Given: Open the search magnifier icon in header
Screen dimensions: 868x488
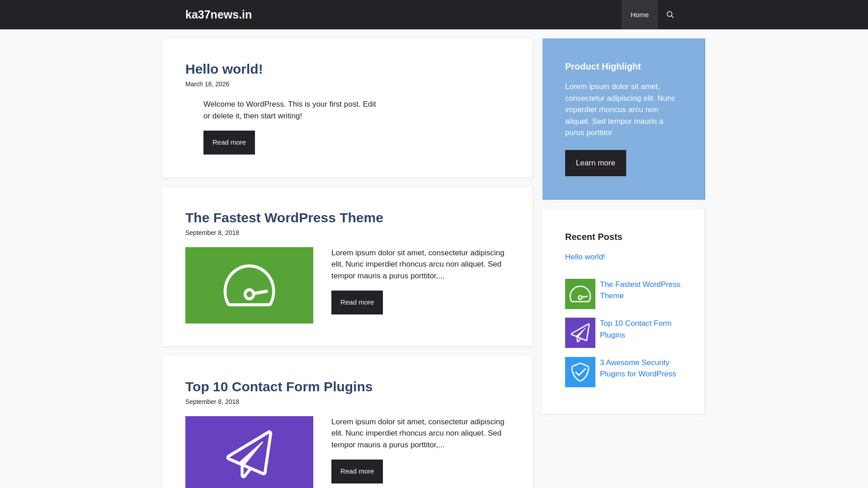Looking at the screenshot, I should [x=670, y=15].
